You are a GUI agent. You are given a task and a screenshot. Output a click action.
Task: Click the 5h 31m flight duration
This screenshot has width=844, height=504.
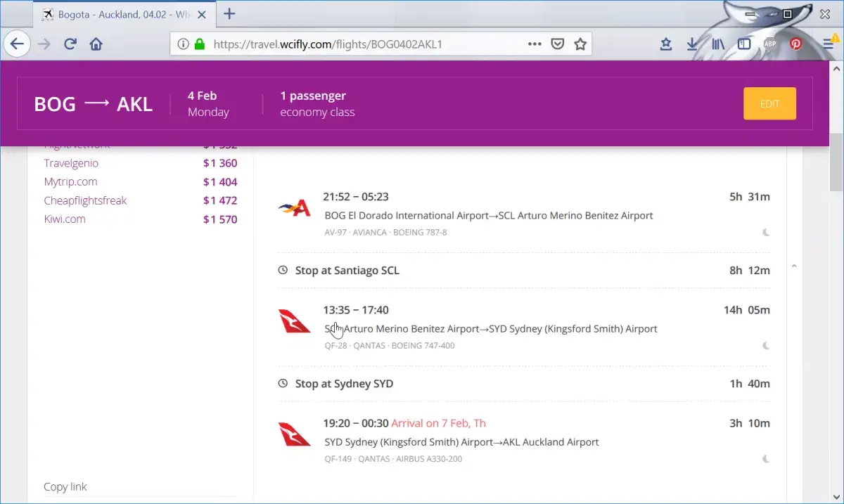pyautogui.click(x=750, y=197)
